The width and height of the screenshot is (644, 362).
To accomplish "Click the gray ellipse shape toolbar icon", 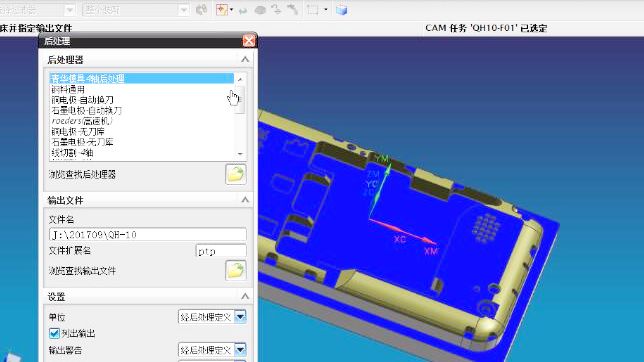I will (260, 10).
